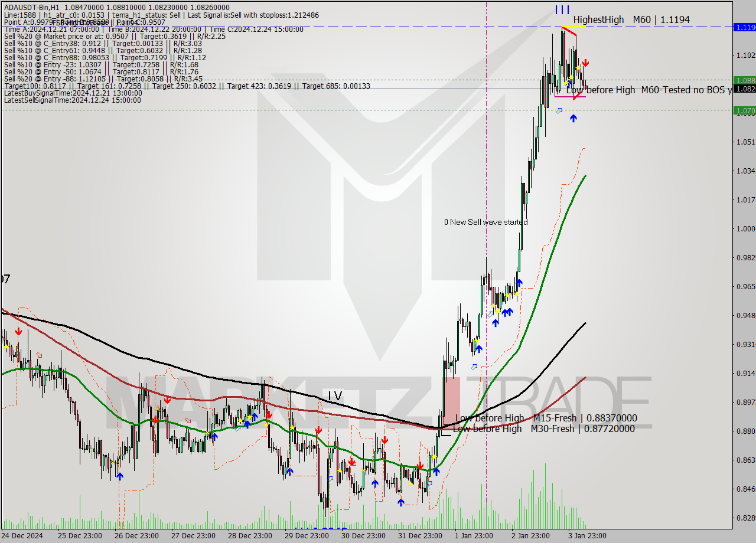Click the '3 Jan 23:00' time axis label
This screenshot has height=543, width=756.
click(588, 536)
